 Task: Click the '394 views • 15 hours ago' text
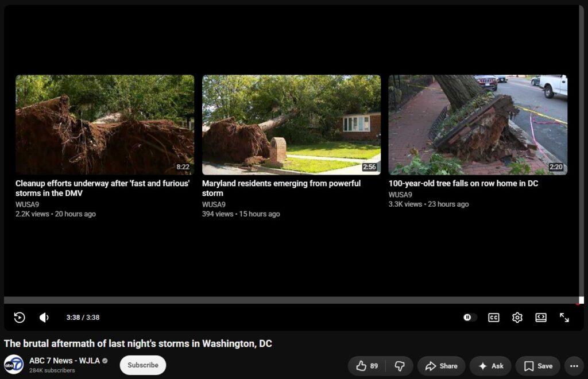[241, 214]
